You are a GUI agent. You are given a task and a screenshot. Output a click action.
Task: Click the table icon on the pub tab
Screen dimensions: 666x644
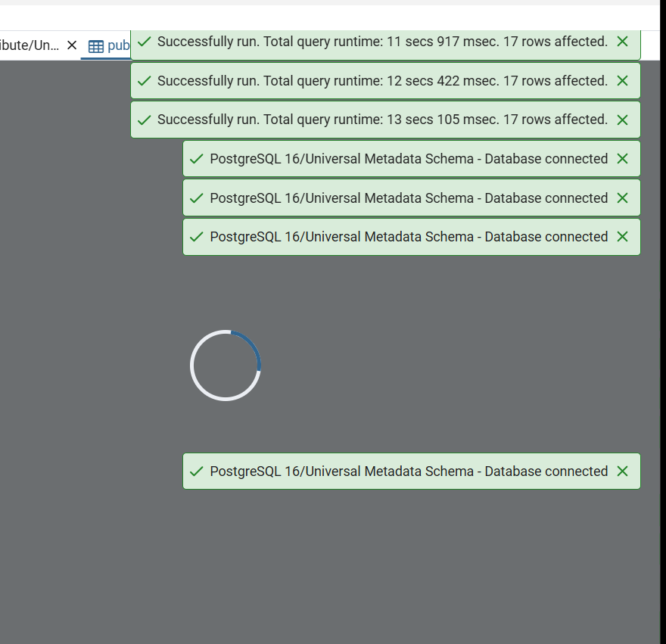[x=96, y=46]
